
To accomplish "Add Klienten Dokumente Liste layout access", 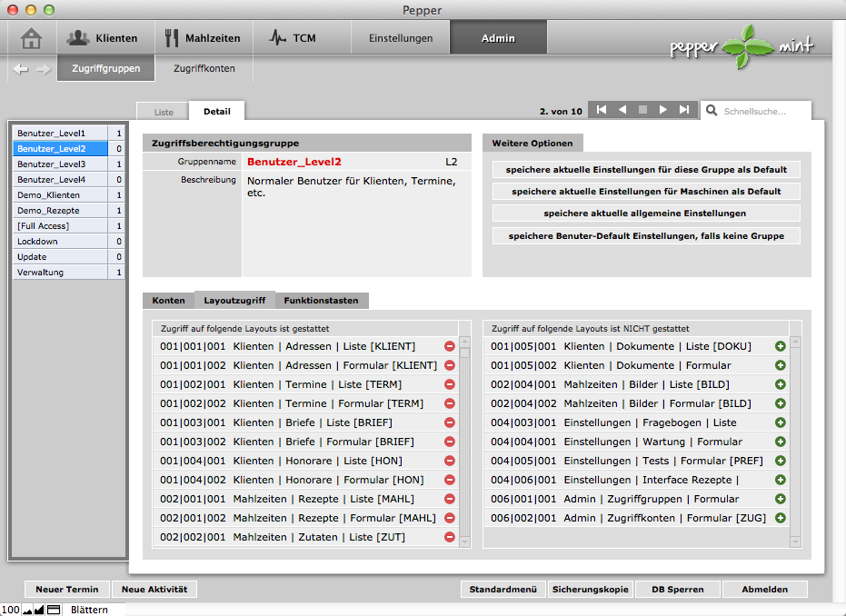I will (x=780, y=346).
